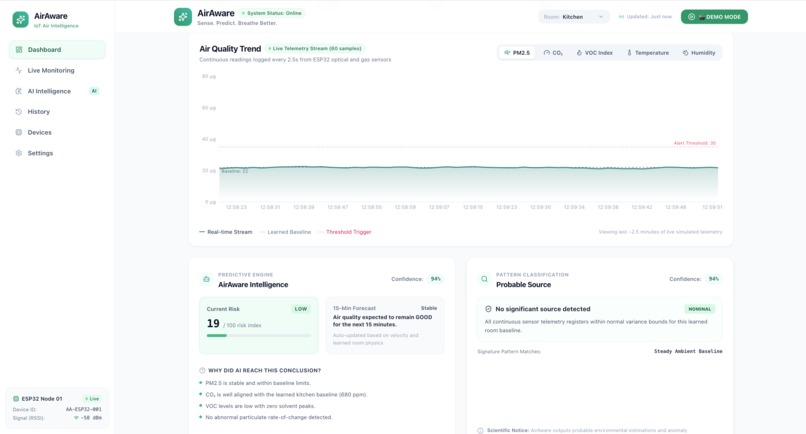Click the Predictive Engine 94% confidence value
This screenshot has width=806, height=434.
coord(435,279)
